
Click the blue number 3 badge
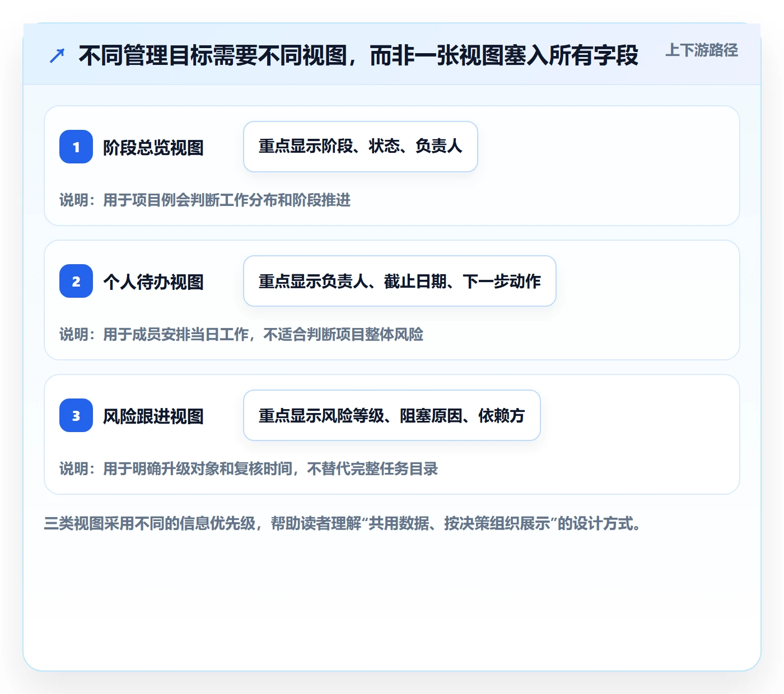tap(76, 415)
